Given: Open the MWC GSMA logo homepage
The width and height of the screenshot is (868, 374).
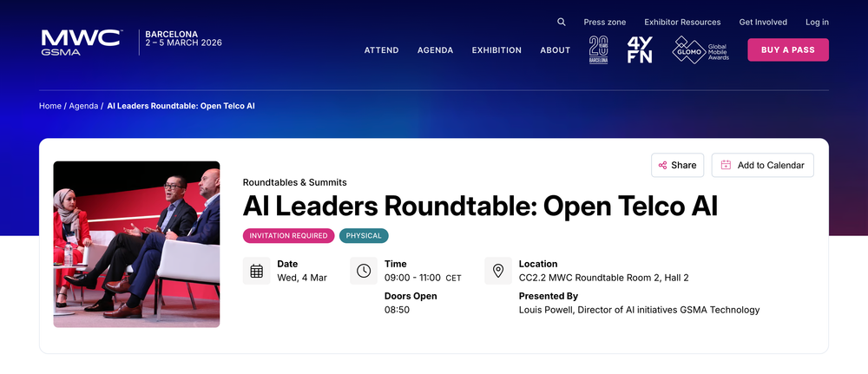Looking at the screenshot, I should click(x=82, y=42).
